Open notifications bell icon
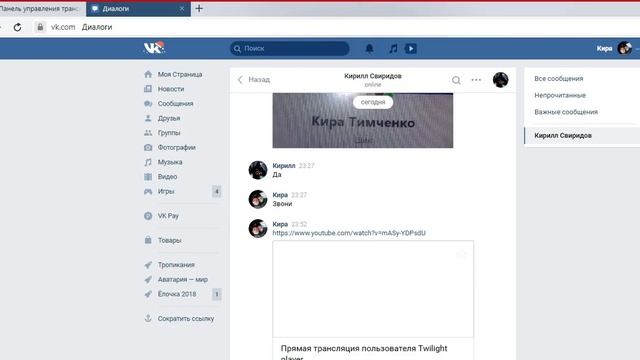The width and height of the screenshot is (640, 360). pyautogui.click(x=369, y=49)
